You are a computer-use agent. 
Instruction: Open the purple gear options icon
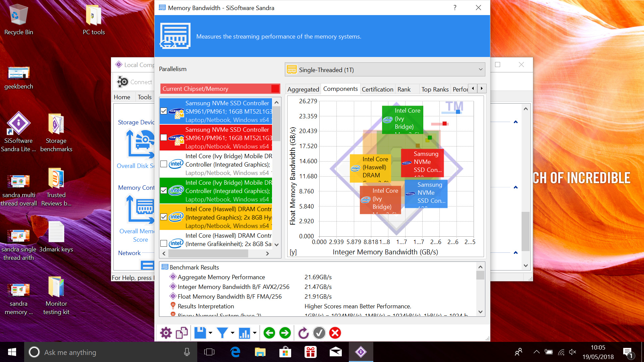166,333
